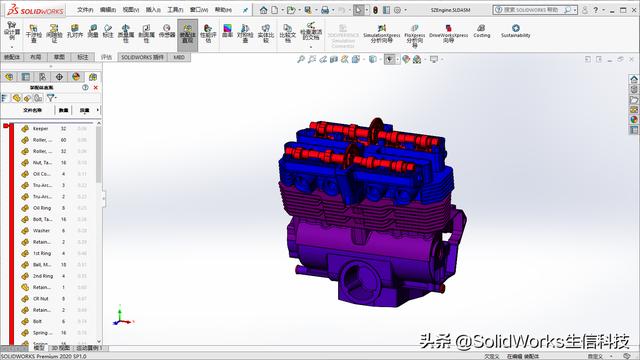Open 性能评估 performance evaluation
Viewport: 640px width, 360px height.
(208, 33)
